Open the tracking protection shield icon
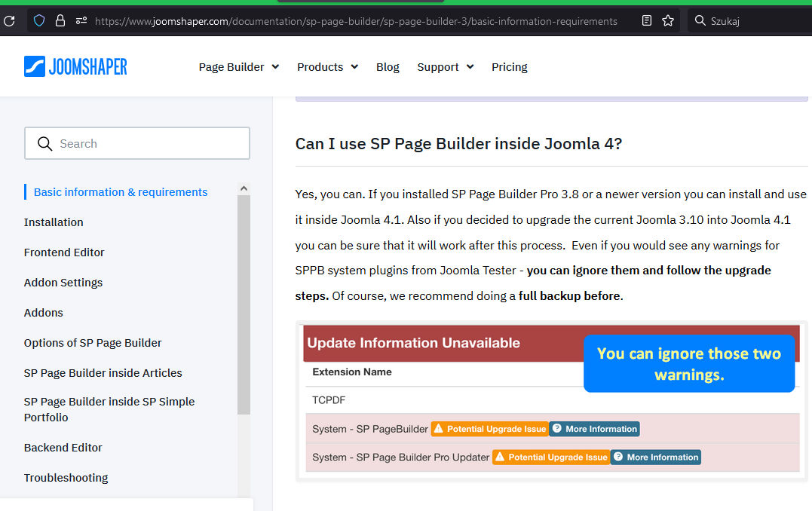812x511 pixels. click(x=39, y=21)
